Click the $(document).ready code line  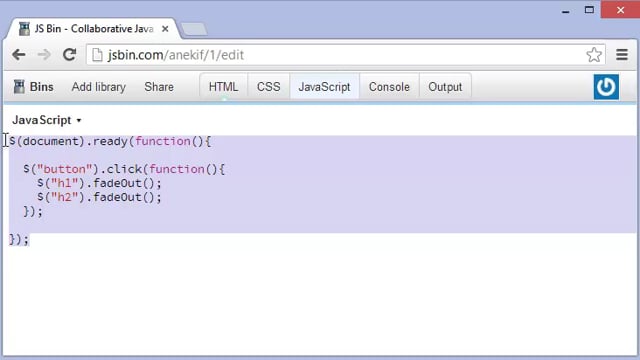tap(110, 142)
